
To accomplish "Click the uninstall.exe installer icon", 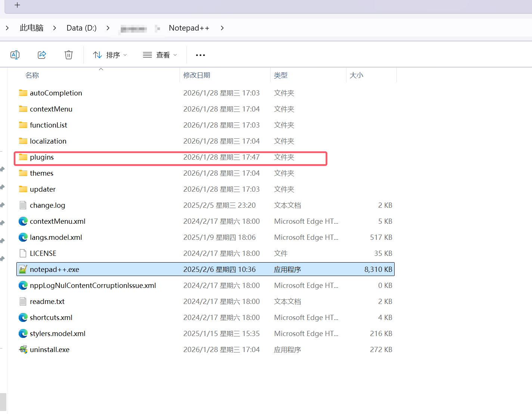I will pos(23,349).
